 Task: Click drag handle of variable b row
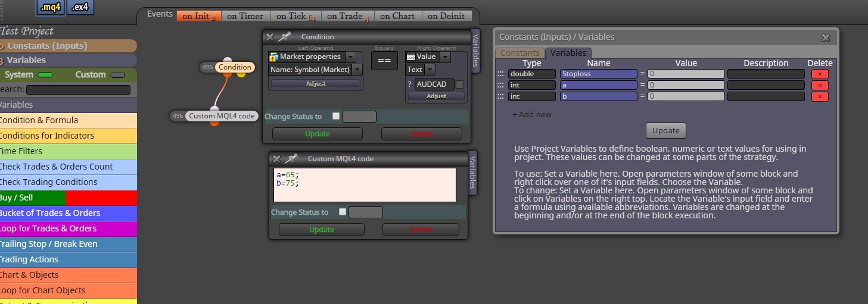tap(500, 96)
